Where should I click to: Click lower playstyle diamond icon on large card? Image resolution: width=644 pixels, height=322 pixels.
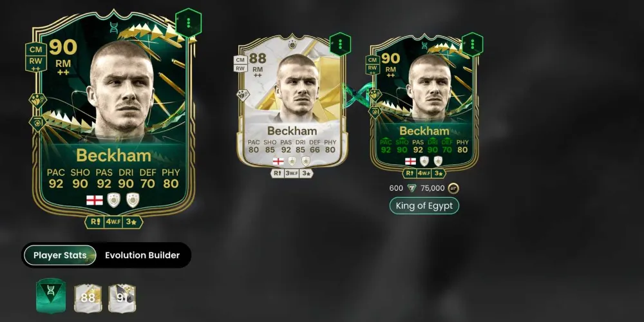coord(37,123)
